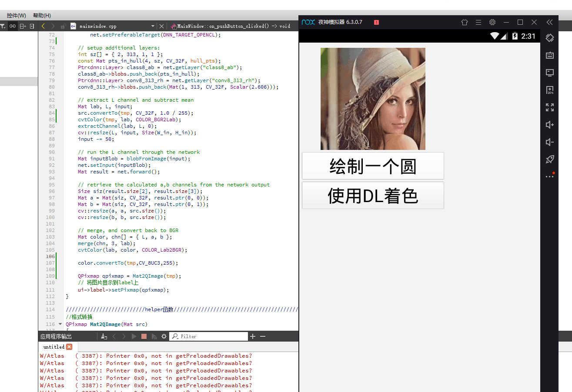Image resolution: width=572 pixels, height=392 pixels.
Task: Open the 控件(W) menu
Action: point(17,16)
